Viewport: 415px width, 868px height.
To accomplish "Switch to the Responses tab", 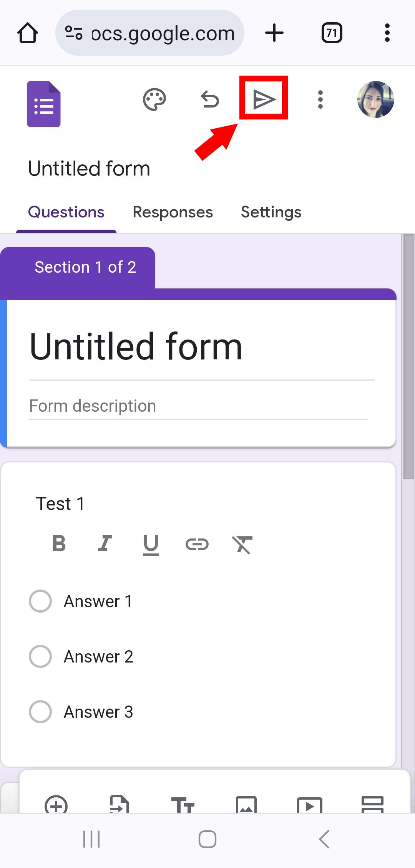I will point(173,212).
